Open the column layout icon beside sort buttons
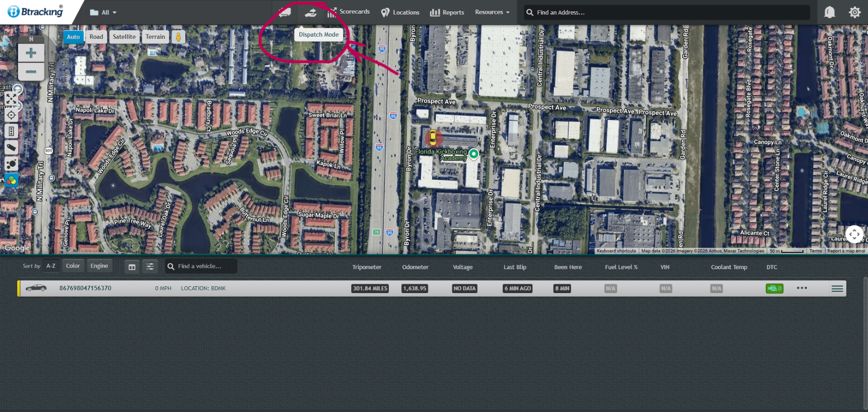The width and height of the screenshot is (868, 412). 132,267
